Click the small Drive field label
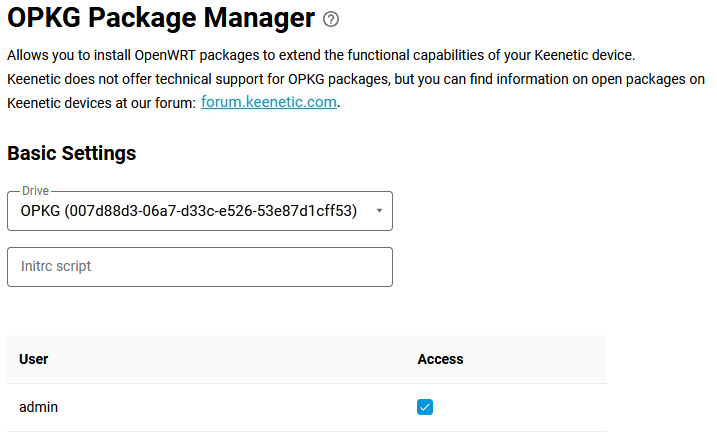This screenshot has height=436, width=717. click(x=35, y=190)
